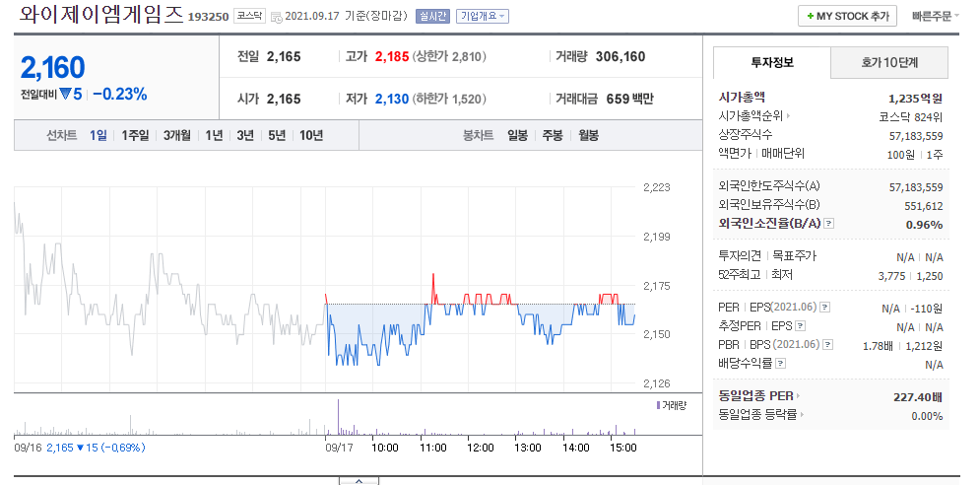
Task: Select the 5년 line chart period
Action: tap(276, 135)
